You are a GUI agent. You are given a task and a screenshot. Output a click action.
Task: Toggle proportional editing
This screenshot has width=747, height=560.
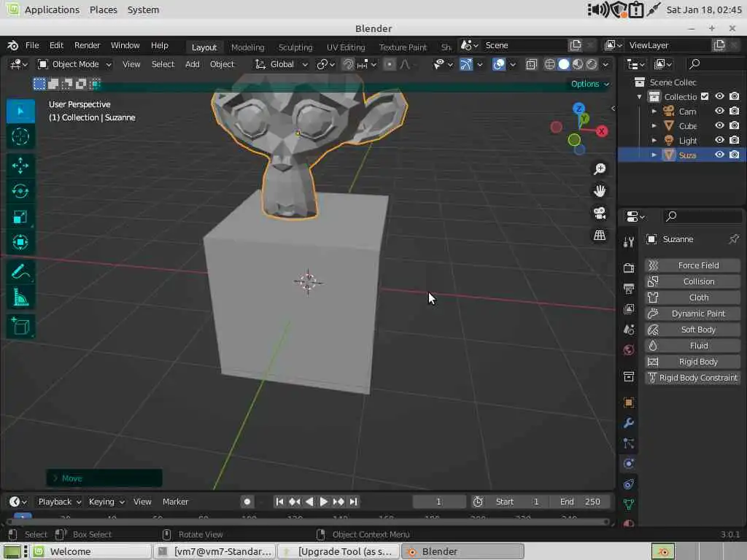coord(390,64)
